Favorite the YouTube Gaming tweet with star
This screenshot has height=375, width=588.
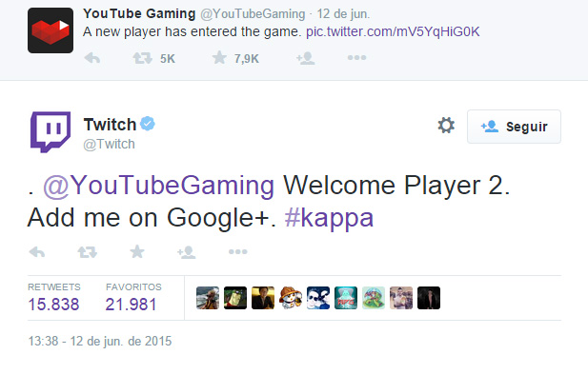[219, 58]
